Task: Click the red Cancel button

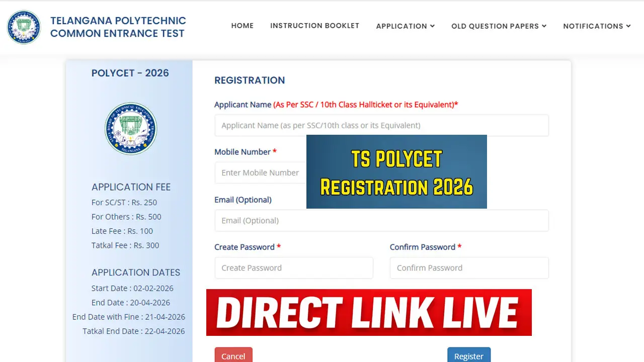Action: (x=233, y=355)
